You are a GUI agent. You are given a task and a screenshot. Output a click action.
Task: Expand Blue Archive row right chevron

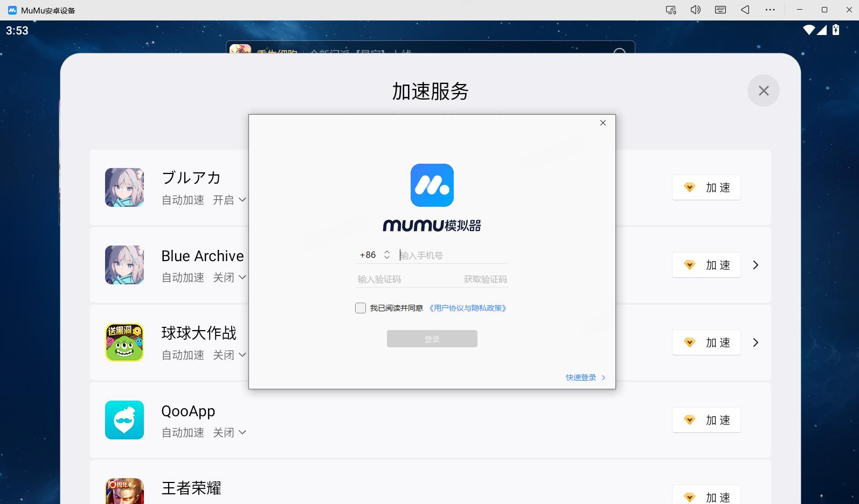pos(756,265)
